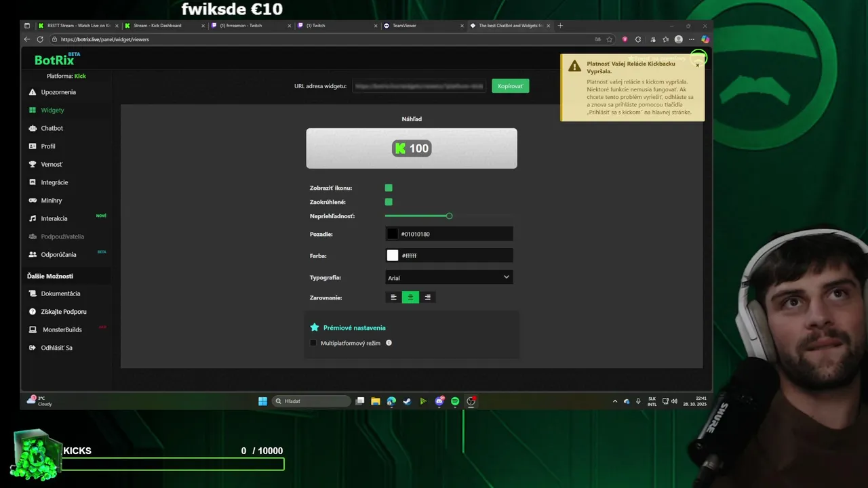Click the Interakcia music note icon
This screenshot has width=868, height=488.
point(33,218)
